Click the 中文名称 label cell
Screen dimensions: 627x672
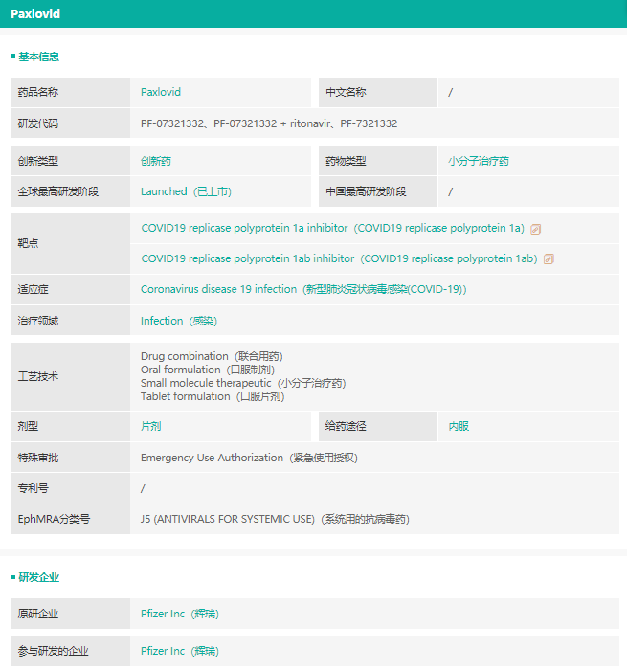[x=378, y=93]
